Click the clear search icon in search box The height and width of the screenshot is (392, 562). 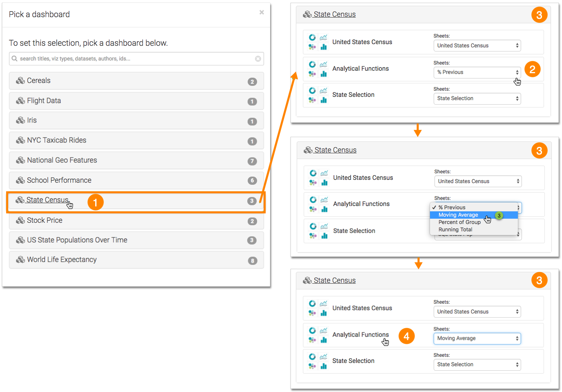coord(258,59)
